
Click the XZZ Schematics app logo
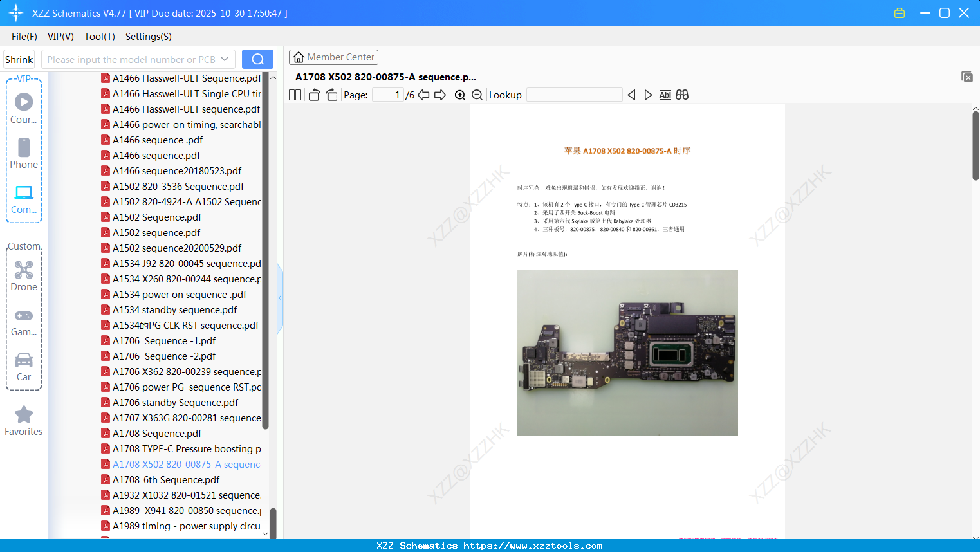(x=16, y=13)
